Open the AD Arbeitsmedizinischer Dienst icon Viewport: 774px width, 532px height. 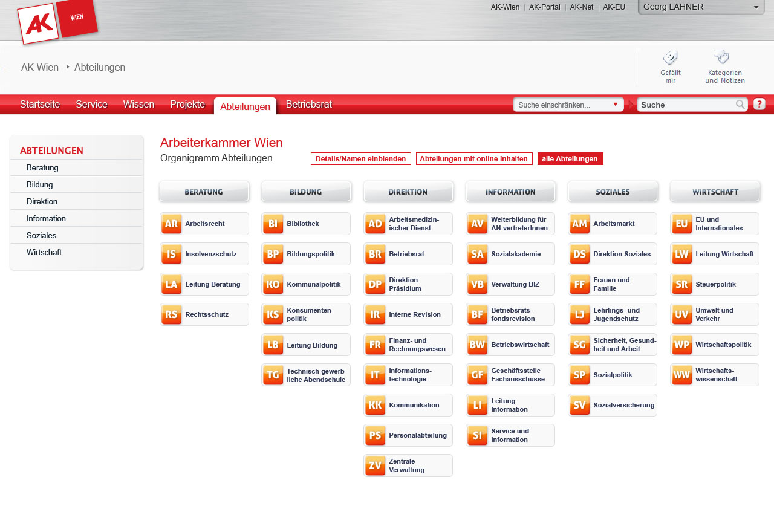[376, 224]
